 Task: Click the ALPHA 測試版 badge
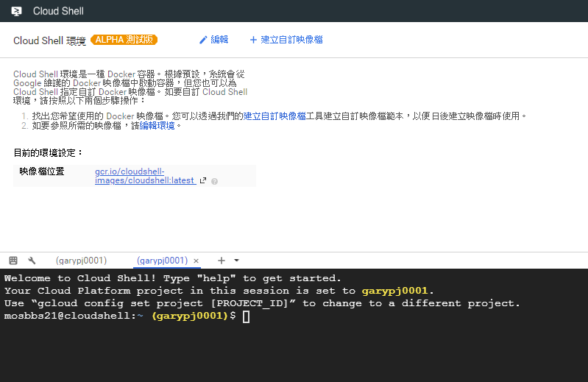click(x=124, y=40)
